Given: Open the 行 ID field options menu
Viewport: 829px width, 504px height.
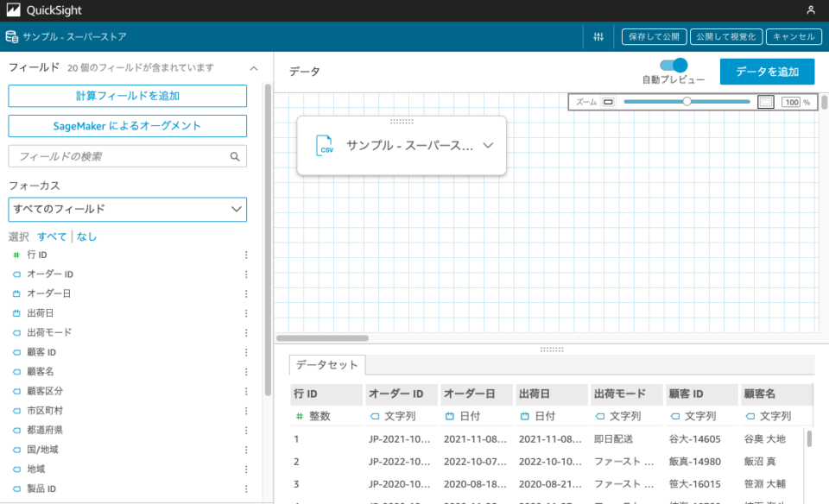Looking at the screenshot, I should [x=245, y=254].
